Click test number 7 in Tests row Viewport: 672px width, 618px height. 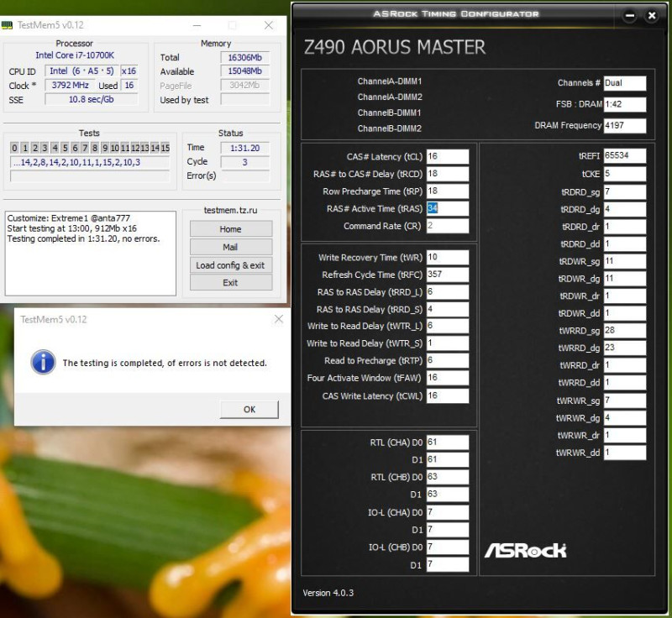(x=85, y=148)
